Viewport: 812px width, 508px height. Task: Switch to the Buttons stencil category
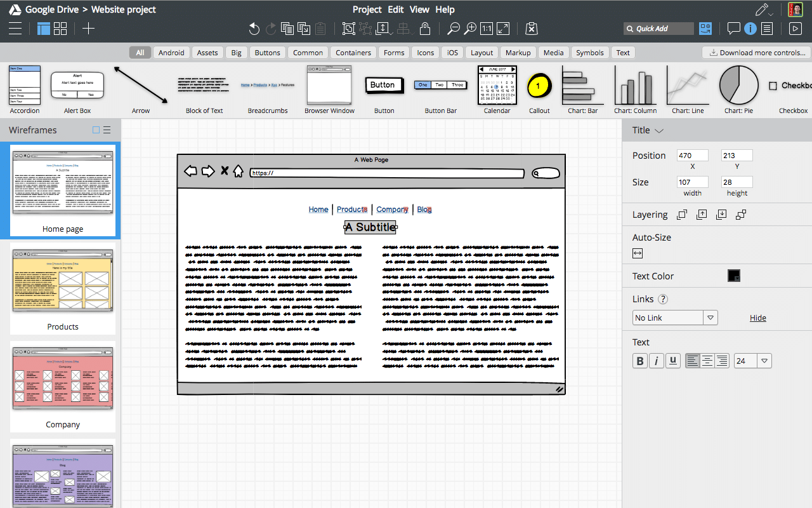[x=267, y=52]
